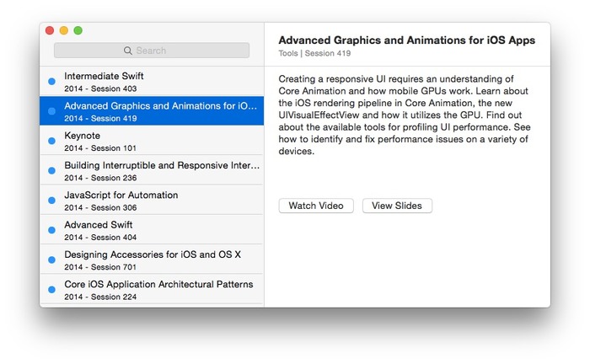Viewport: 590px width, 364px height.
Task: Click blue dot beside JavaScript for Automation
Action: [52, 200]
